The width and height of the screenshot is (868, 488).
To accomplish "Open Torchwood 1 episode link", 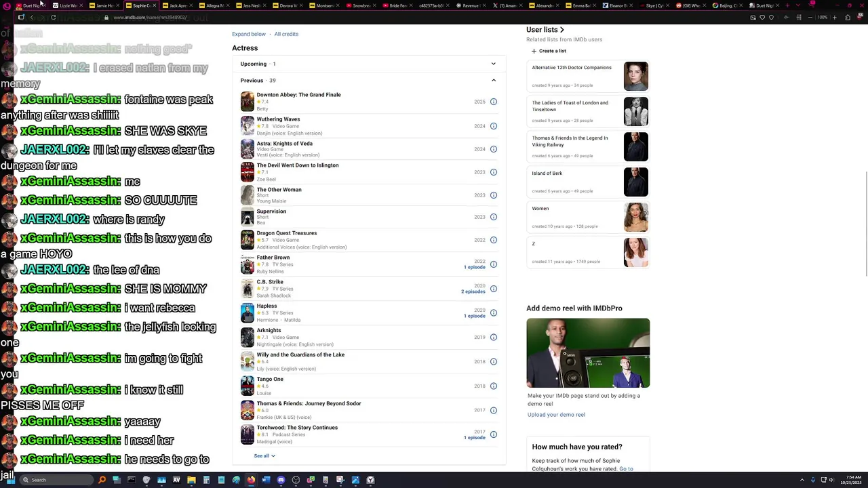I will point(475,437).
